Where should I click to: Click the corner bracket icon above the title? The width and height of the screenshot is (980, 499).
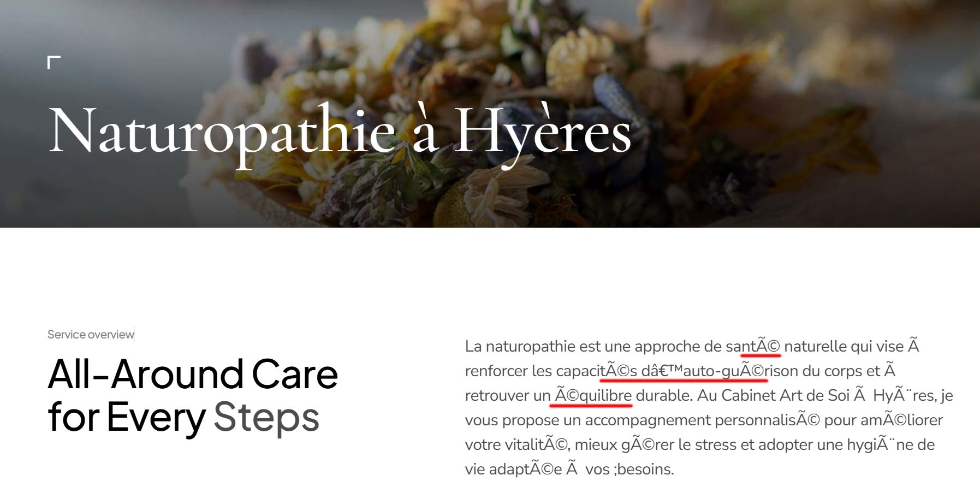tap(54, 62)
